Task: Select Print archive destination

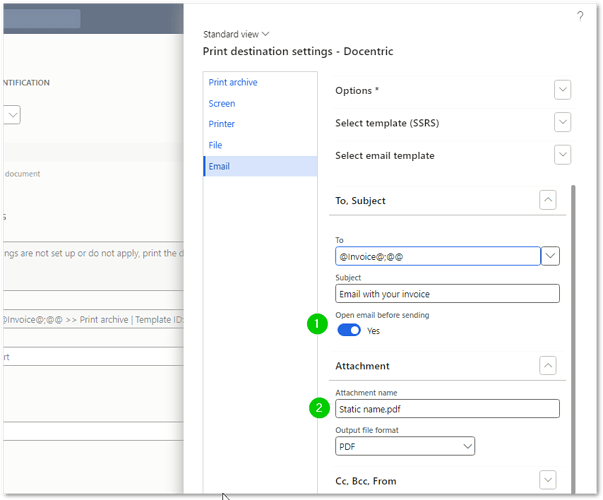Action: coord(233,82)
